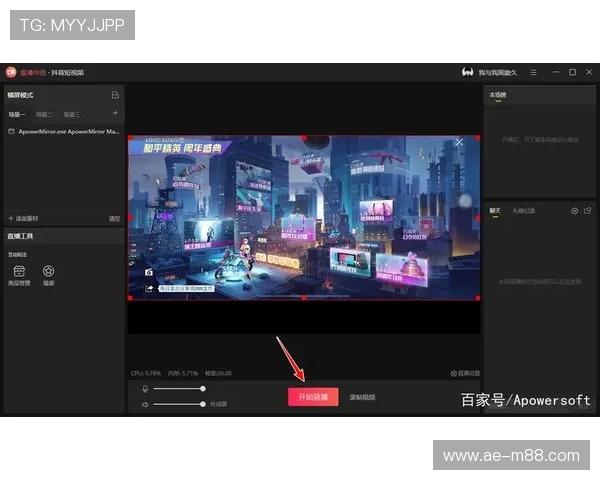Adjust the microphone volume slider
Viewport: 600px width, 480px height.
179,389
